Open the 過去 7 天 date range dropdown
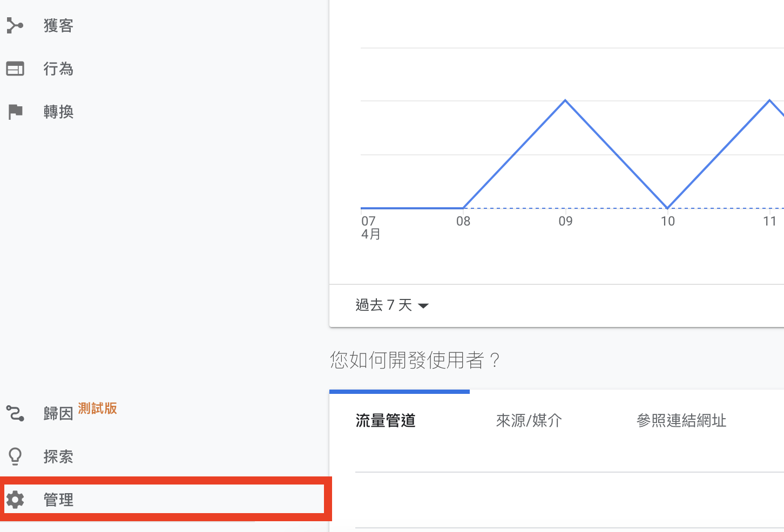 pyautogui.click(x=392, y=305)
